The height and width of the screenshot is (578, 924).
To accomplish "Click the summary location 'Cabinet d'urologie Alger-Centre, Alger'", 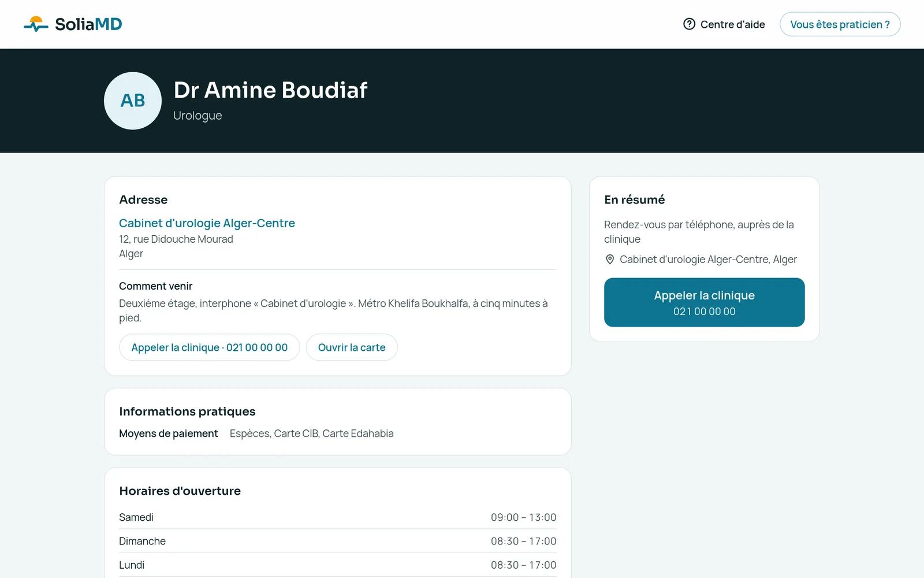I will [x=708, y=260].
